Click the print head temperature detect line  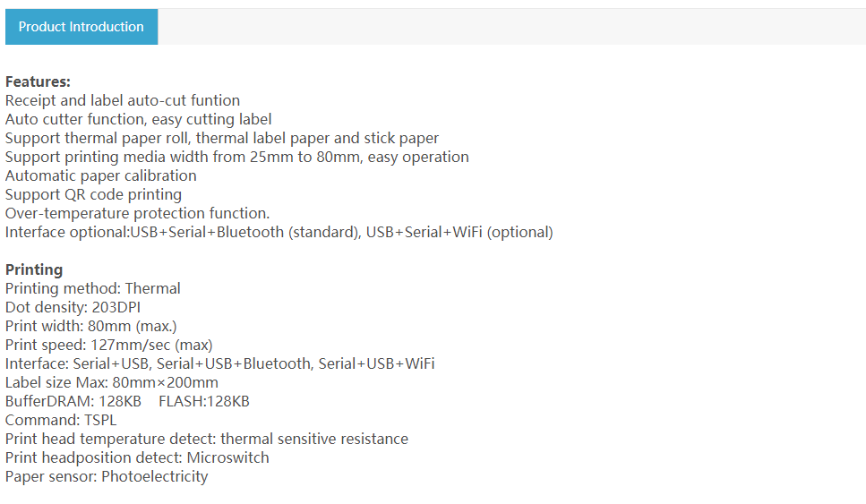[206, 439]
